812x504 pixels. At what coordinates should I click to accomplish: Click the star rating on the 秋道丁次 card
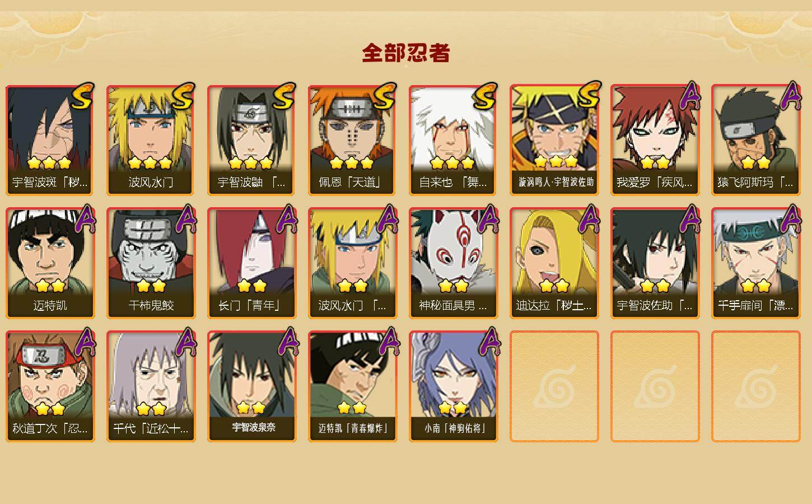(50, 408)
